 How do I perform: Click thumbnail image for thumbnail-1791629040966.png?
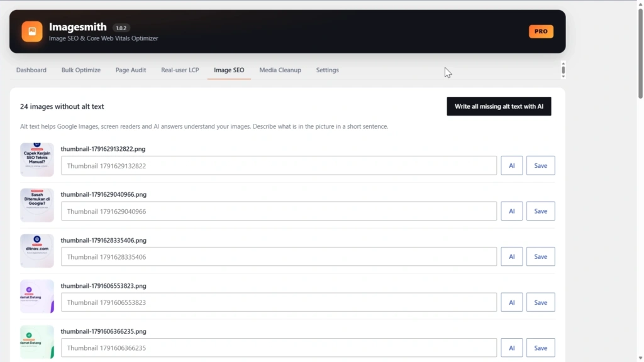pyautogui.click(x=37, y=206)
